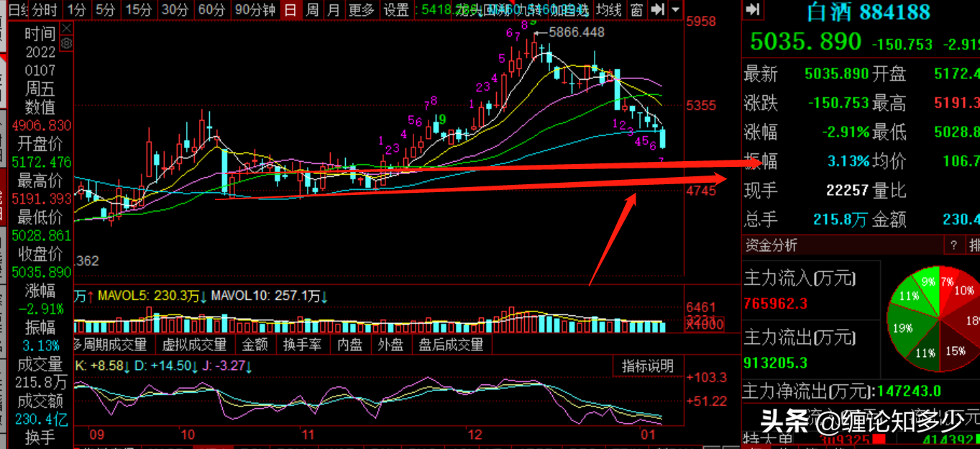This screenshot has height=449, width=980.
Task: Switch to the 日 daily K-line period
Action: (290, 9)
